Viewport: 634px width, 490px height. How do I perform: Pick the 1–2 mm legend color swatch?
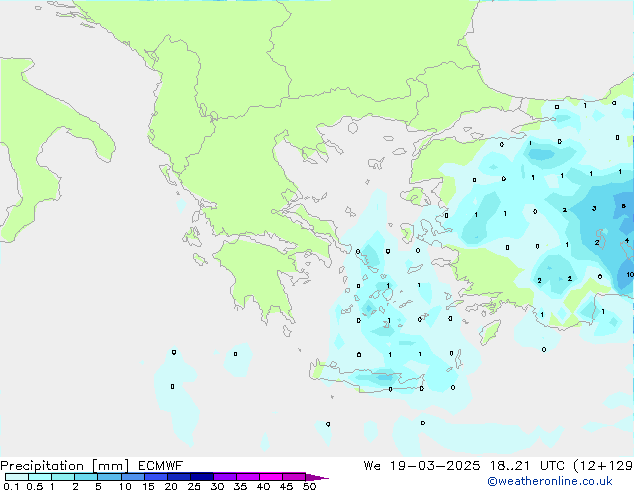tap(63, 477)
